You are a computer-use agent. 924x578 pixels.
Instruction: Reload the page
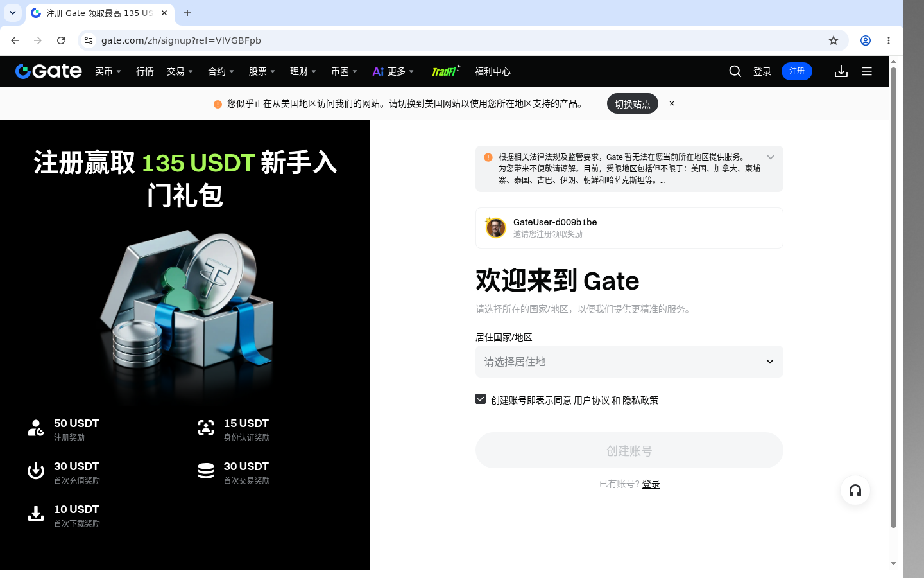tap(61, 40)
